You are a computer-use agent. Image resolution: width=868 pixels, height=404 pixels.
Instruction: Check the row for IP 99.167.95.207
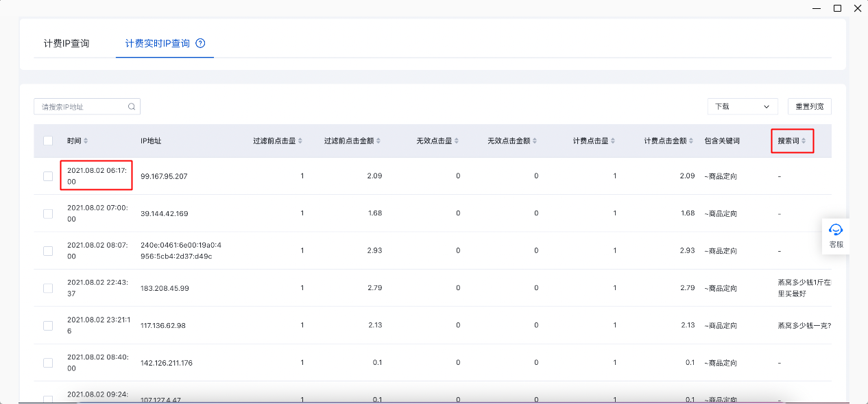click(x=48, y=176)
